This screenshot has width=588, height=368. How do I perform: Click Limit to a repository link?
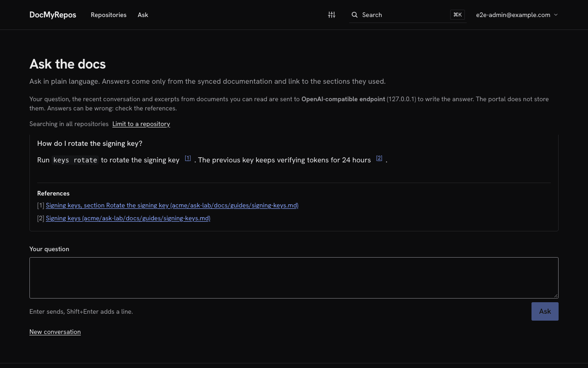(x=141, y=124)
